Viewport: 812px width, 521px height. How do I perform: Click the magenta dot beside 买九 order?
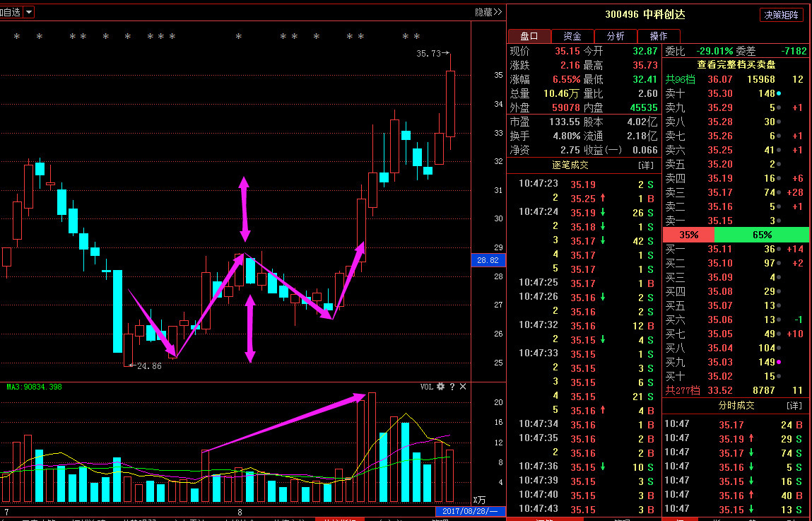coord(779,362)
